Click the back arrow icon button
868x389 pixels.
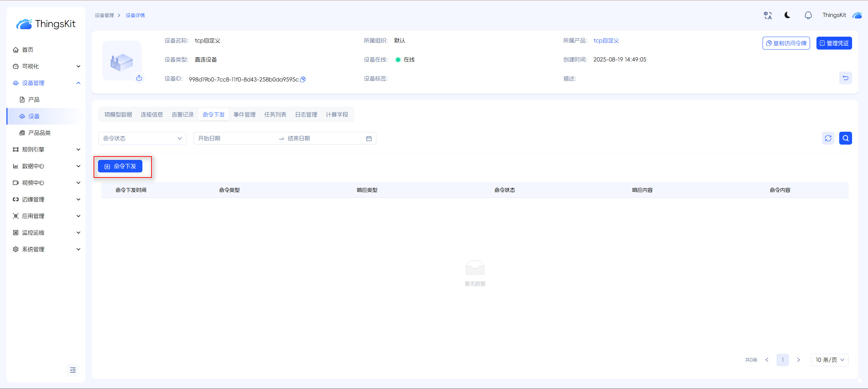coord(845,78)
